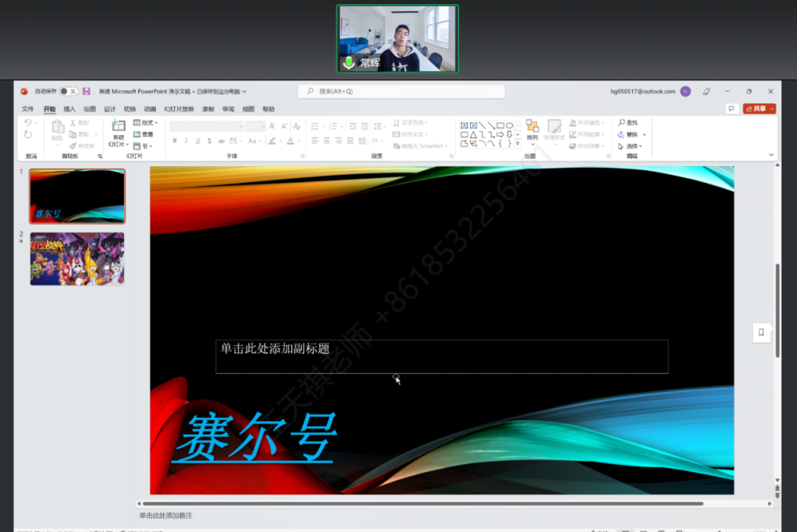797x532 pixels.
Task: Click Convert to SmartArt button
Action: click(x=421, y=146)
